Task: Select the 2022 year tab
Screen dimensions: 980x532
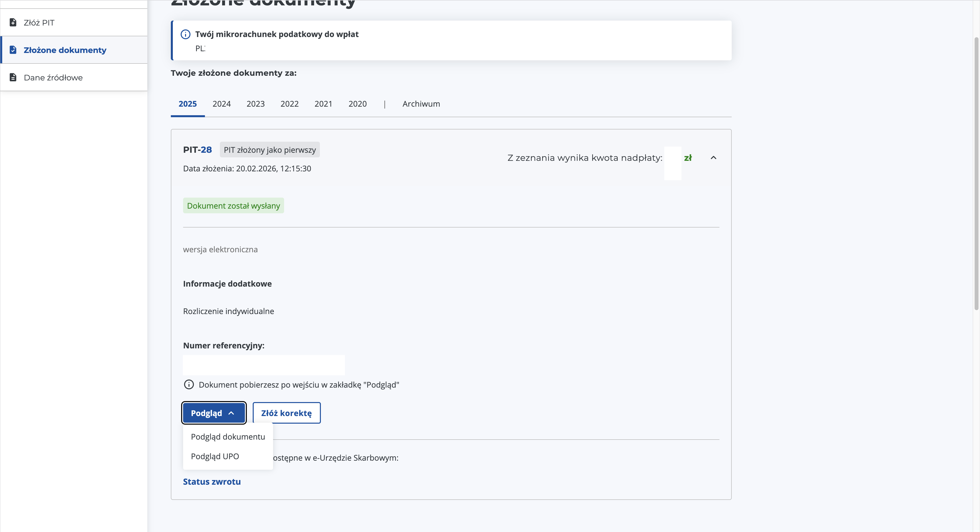Action: [289, 104]
